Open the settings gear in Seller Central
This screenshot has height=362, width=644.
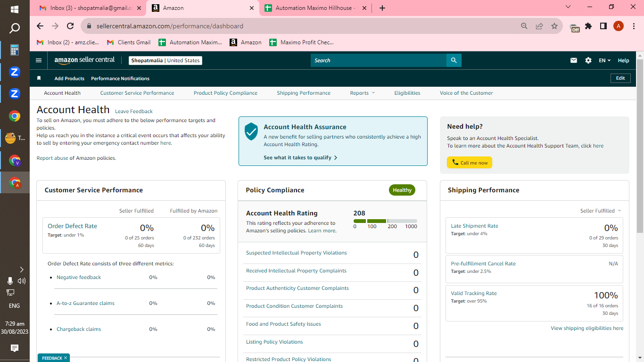coord(588,60)
